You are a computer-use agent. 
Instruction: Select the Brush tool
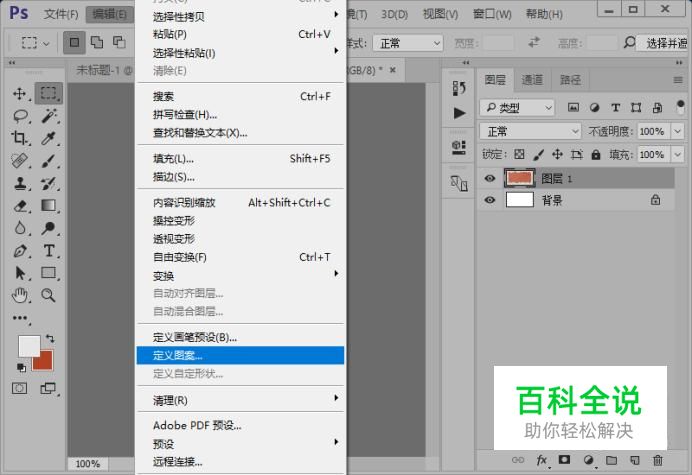pos(49,161)
